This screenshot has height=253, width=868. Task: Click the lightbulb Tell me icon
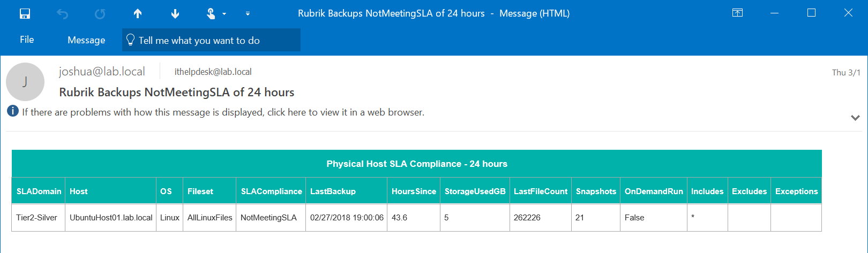(130, 40)
